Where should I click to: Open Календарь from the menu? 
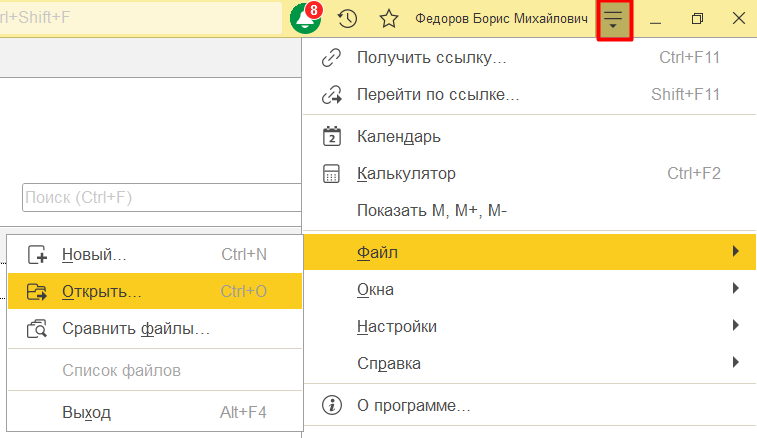click(x=530, y=137)
